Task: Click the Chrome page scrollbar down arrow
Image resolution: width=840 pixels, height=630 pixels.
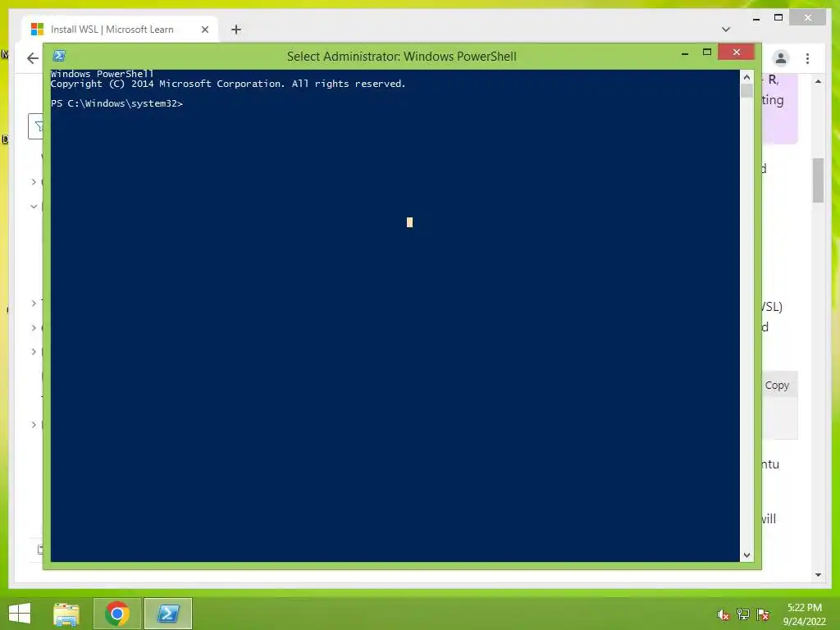Action: click(818, 575)
